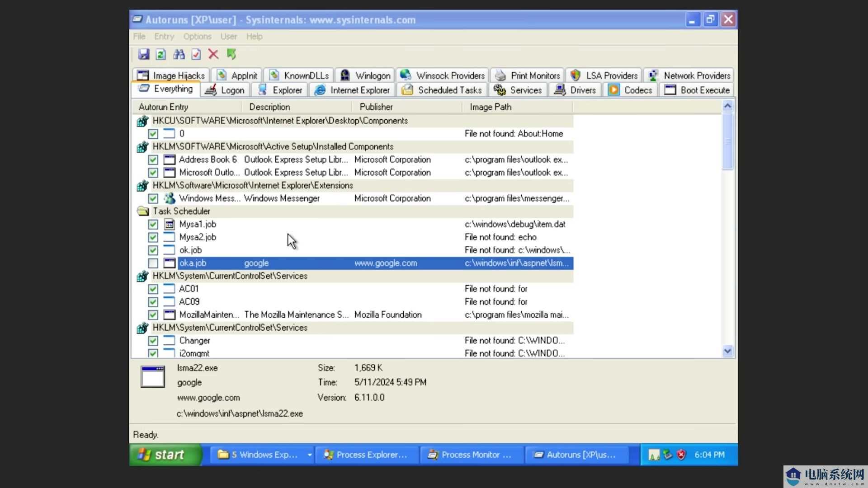Switch to the Logon tab
This screenshot has width=868, height=488.
(225, 90)
